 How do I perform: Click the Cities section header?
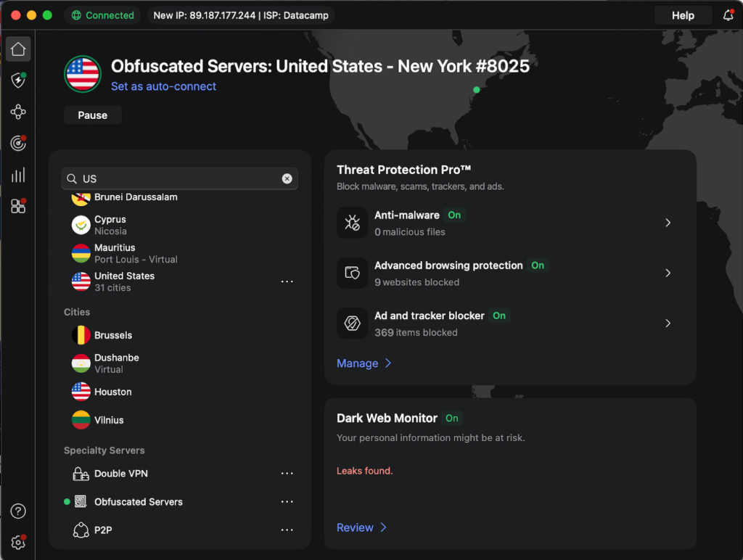[x=77, y=312]
